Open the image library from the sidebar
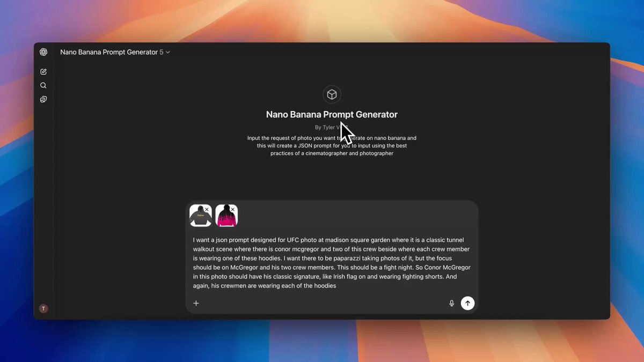Image resolution: width=644 pixels, height=362 pixels. point(43,99)
